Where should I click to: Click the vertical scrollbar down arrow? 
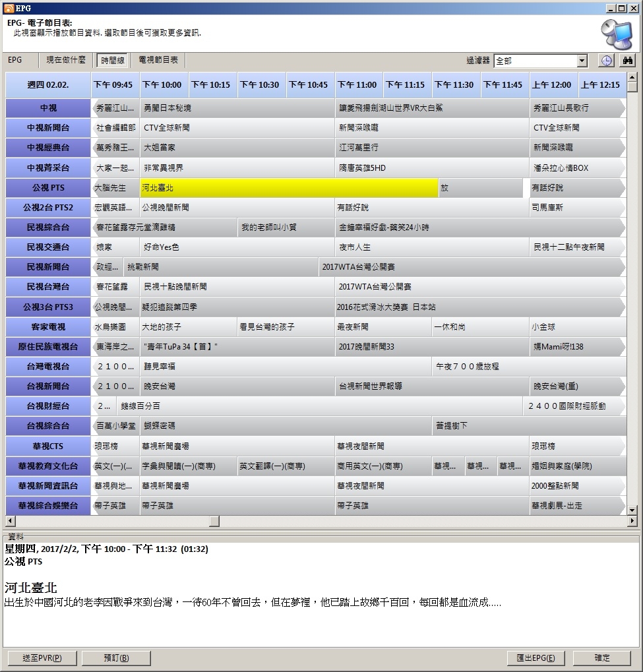click(x=632, y=510)
